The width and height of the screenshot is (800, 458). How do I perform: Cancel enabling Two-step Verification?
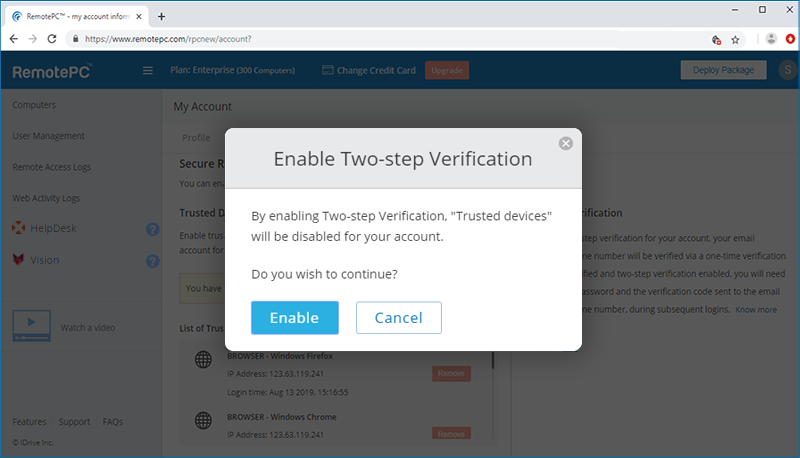coord(399,318)
